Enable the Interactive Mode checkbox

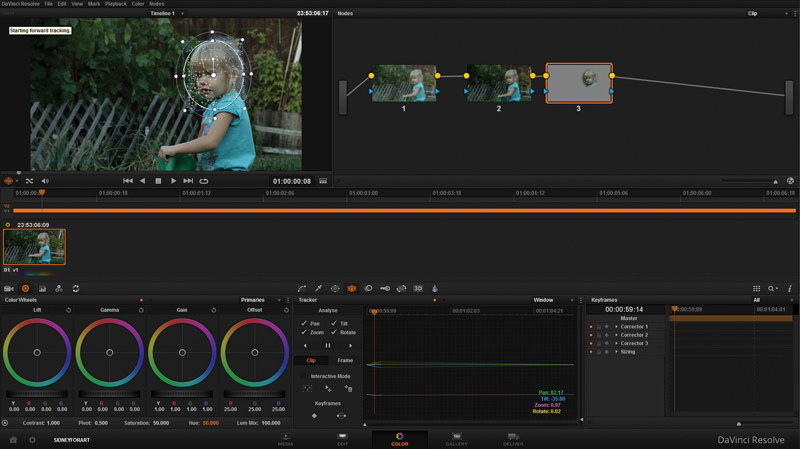click(x=304, y=376)
